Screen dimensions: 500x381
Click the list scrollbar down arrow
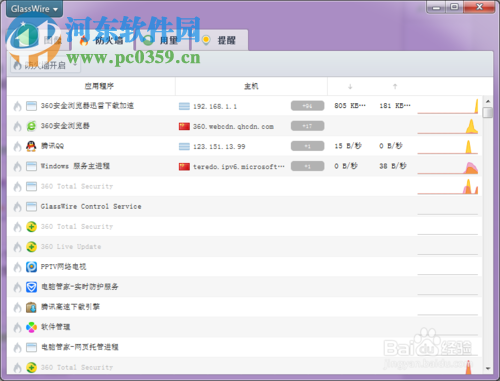tap(488, 369)
